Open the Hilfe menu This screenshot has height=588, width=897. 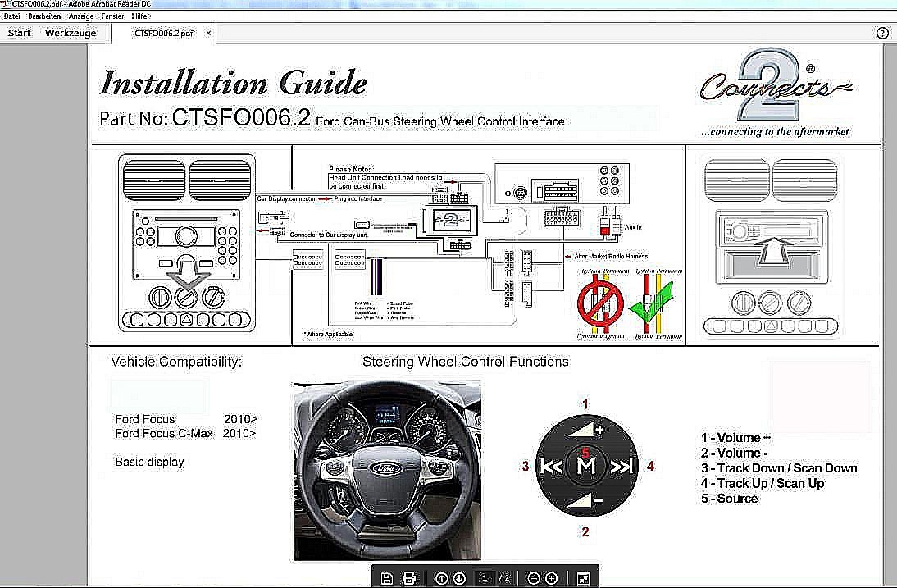tap(139, 16)
